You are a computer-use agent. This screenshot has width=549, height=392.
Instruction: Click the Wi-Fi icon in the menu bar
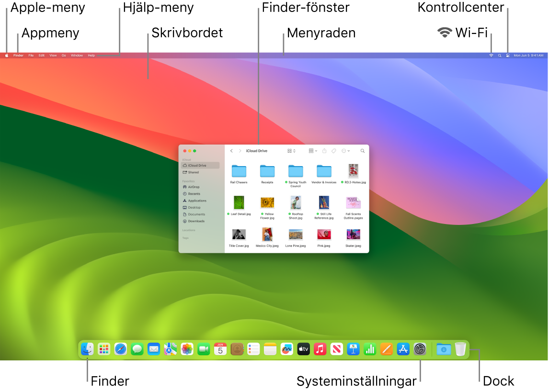[x=491, y=55]
